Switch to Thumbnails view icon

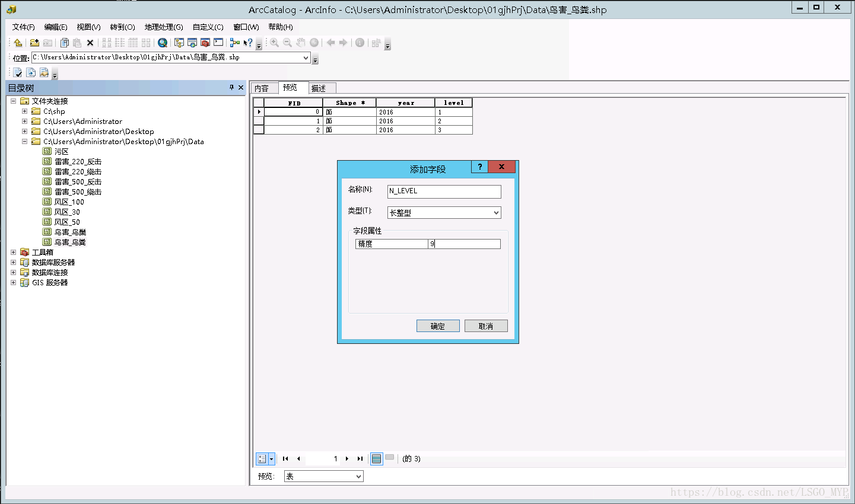pyautogui.click(x=146, y=43)
